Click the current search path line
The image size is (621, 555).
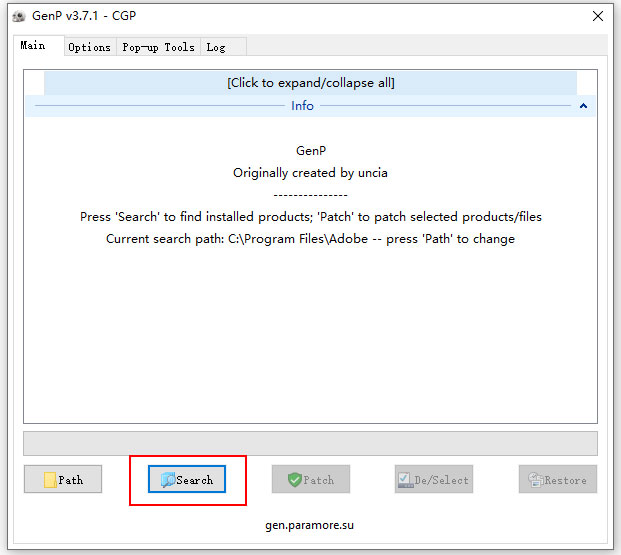pos(310,239)
